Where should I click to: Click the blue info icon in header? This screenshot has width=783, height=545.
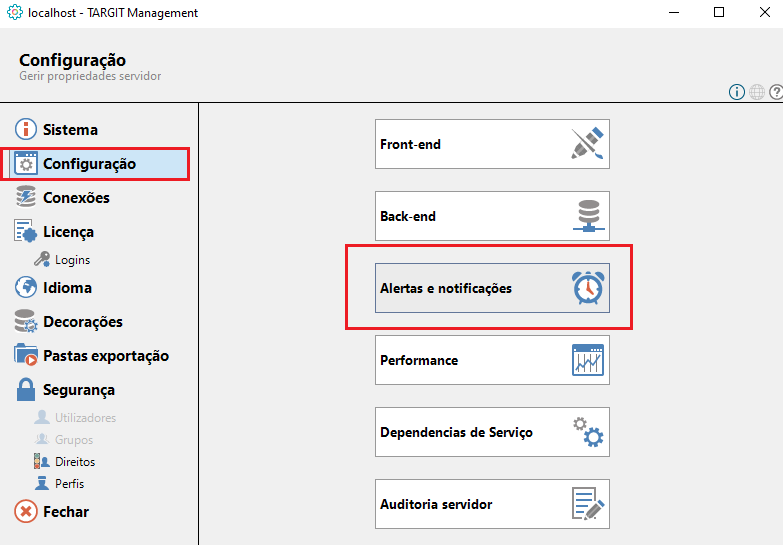(x=737, y=92)
